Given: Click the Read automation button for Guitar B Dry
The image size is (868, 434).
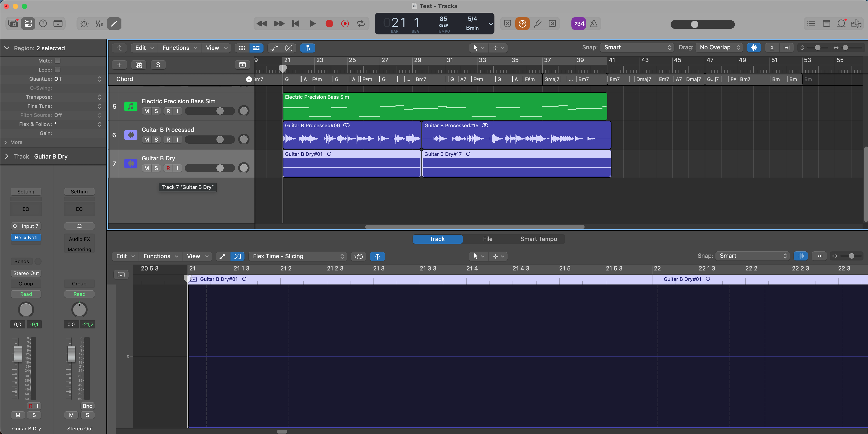Looking at the screenshot, I should [x=26, y=294].
